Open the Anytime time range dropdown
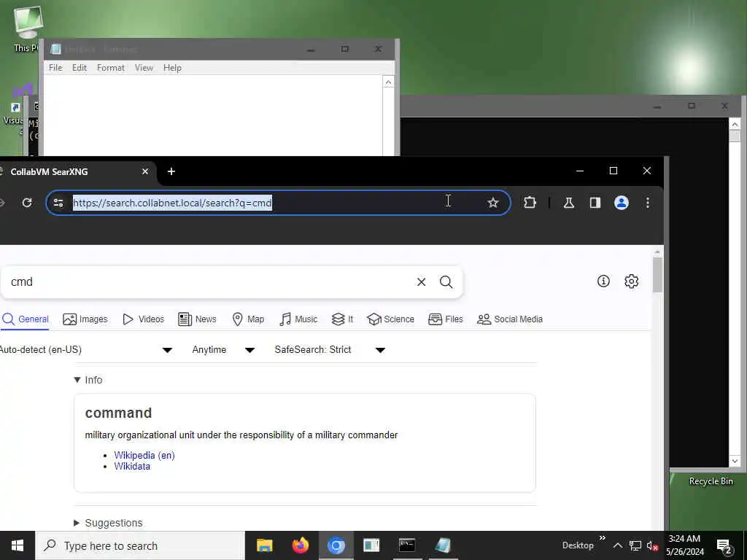The height and width of the screenshot is (560, 747). pyautogui.click(x=223, y=350)
